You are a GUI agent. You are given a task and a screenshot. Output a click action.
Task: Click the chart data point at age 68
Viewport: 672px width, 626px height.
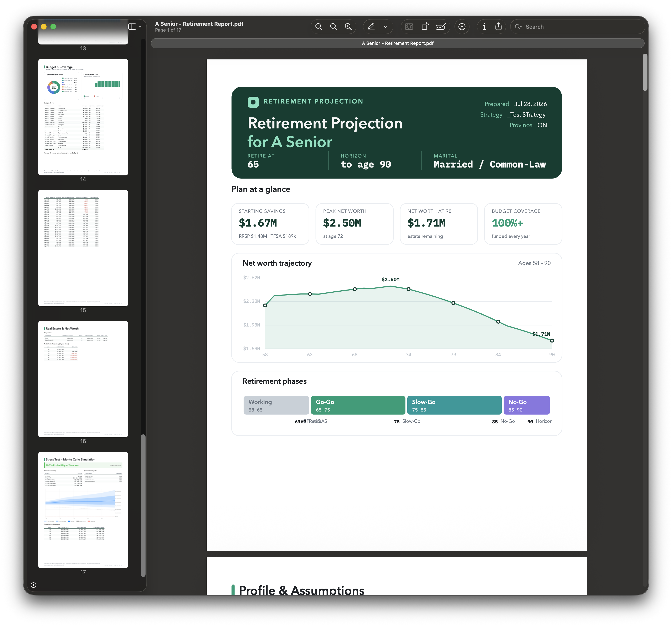(355, 289)
